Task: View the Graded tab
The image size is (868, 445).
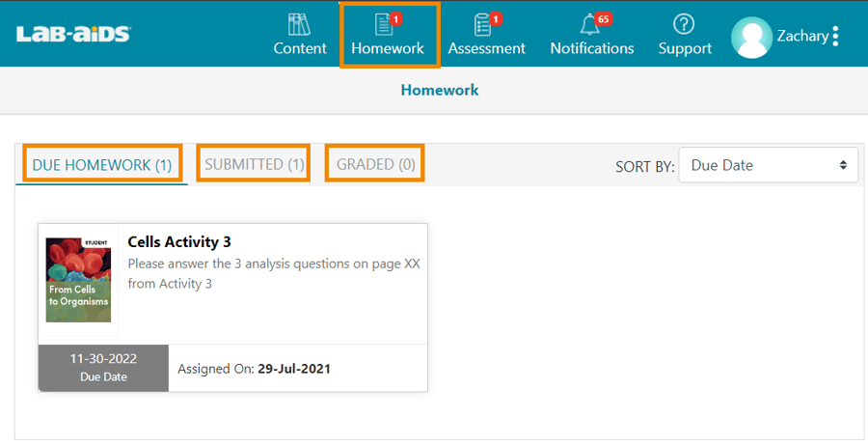Action: (x=375, y=165)
